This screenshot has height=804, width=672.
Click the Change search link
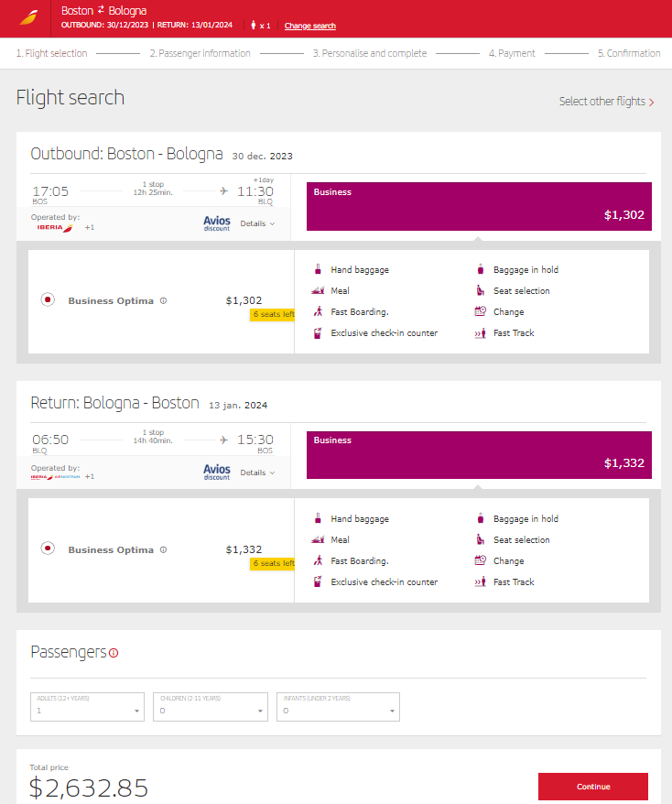(310, 26)
